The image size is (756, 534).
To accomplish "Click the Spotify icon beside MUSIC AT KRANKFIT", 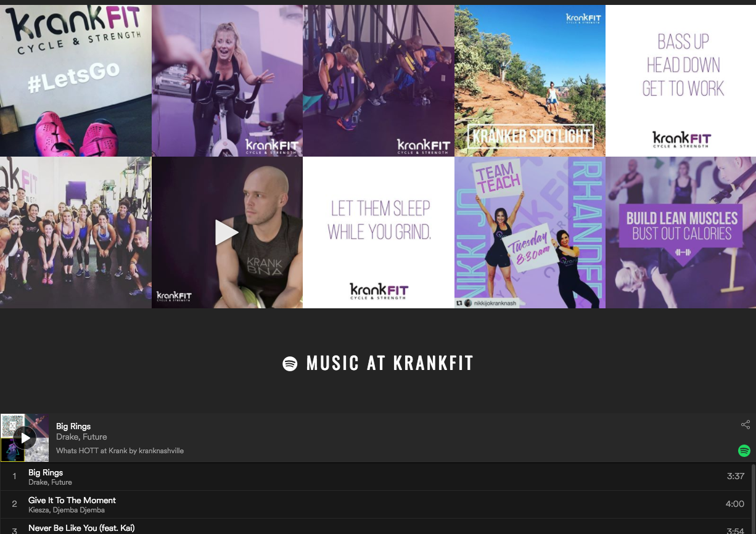I will [289, 363].
